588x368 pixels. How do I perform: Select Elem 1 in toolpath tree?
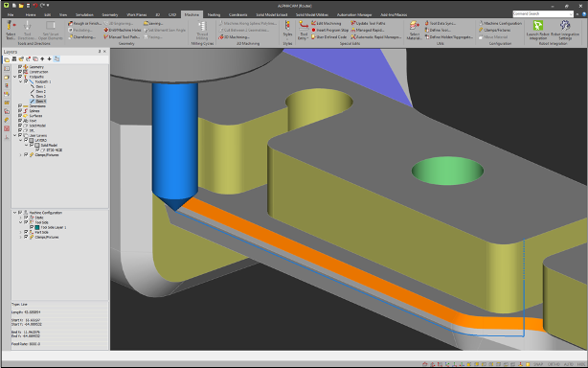pyautogui.click(x=38, y=86)
